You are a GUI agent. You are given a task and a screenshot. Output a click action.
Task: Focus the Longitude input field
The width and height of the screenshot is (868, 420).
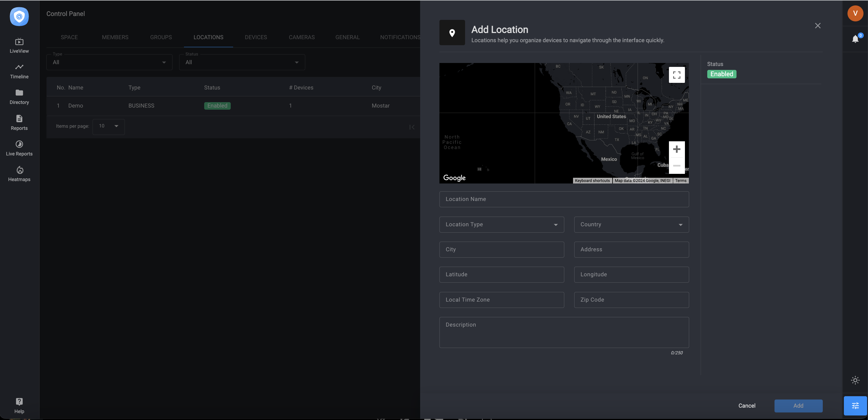(631, 274)
